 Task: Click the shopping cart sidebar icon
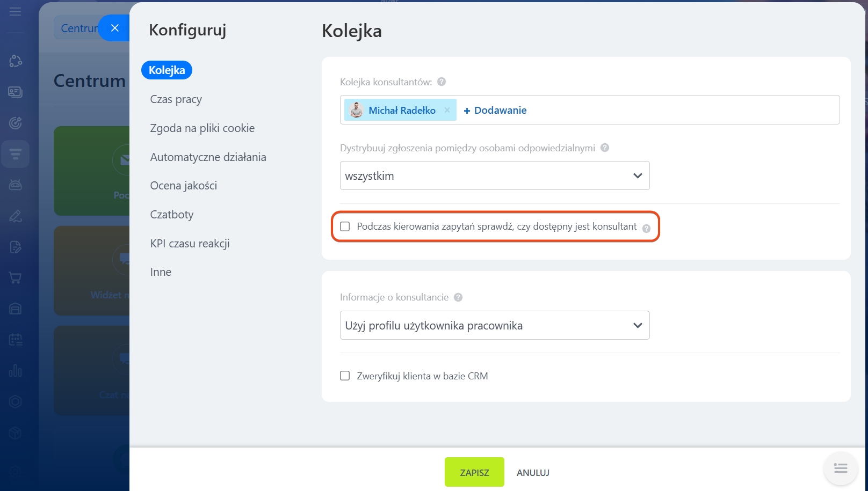pos(15,278)
